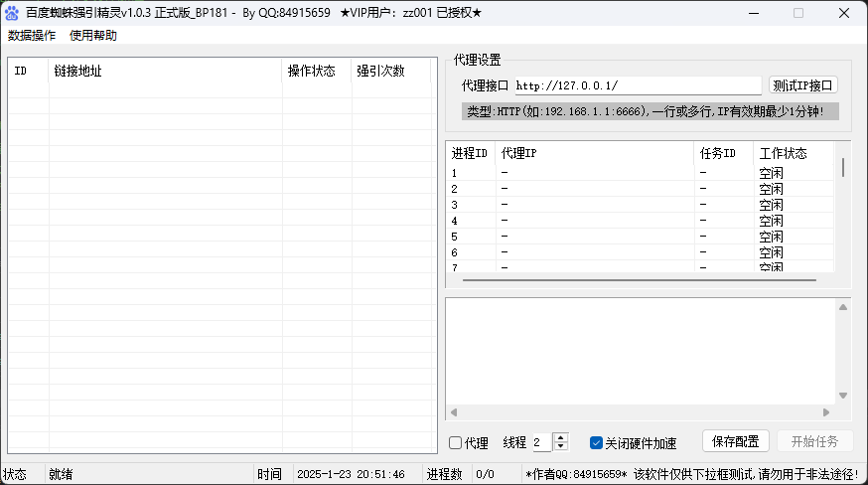Click the 工作状态 column header
868x485 pixels.
(x=793, y=153)
